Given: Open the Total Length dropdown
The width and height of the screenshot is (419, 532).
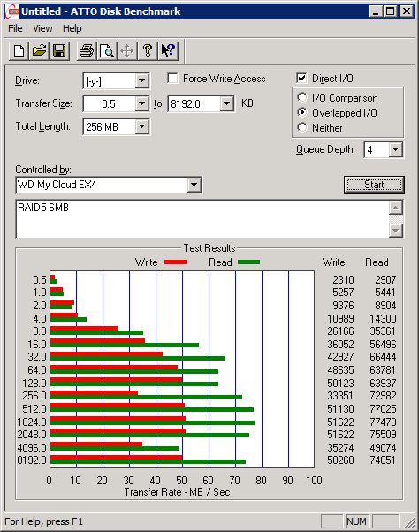Looking at the screenshot, I should pyautogui.click(x=141, y=127).
